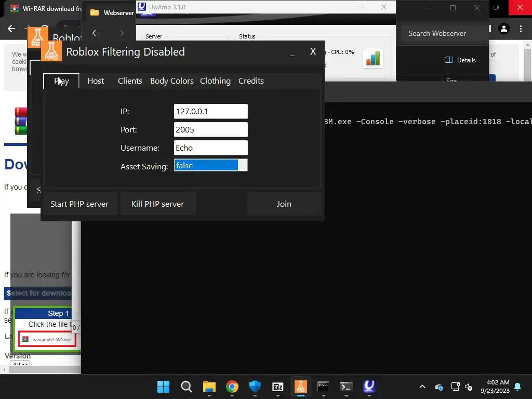The width and height of the screenshot is (532, 399).
Task: Show the Credits tab
Action: click(x=251, y=81)
